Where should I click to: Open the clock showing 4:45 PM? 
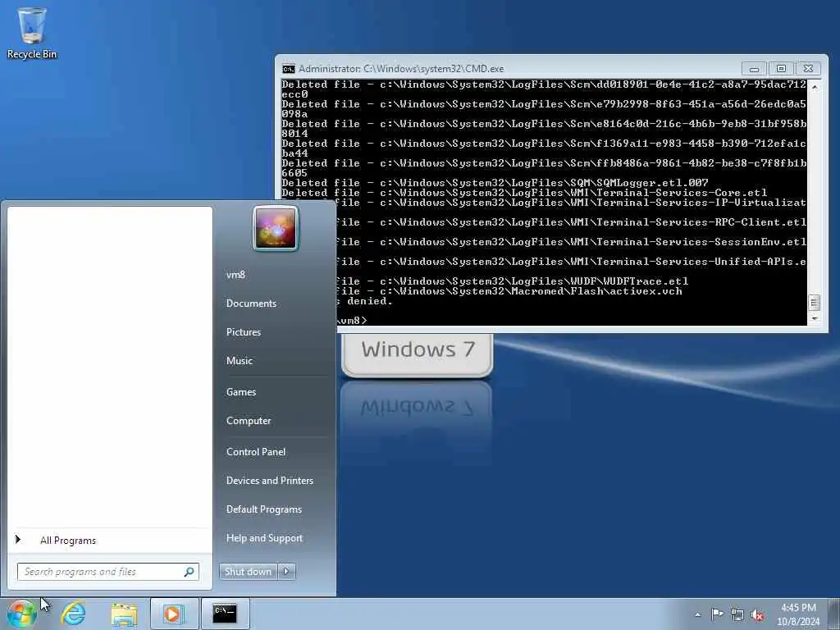tap(798, 614)
